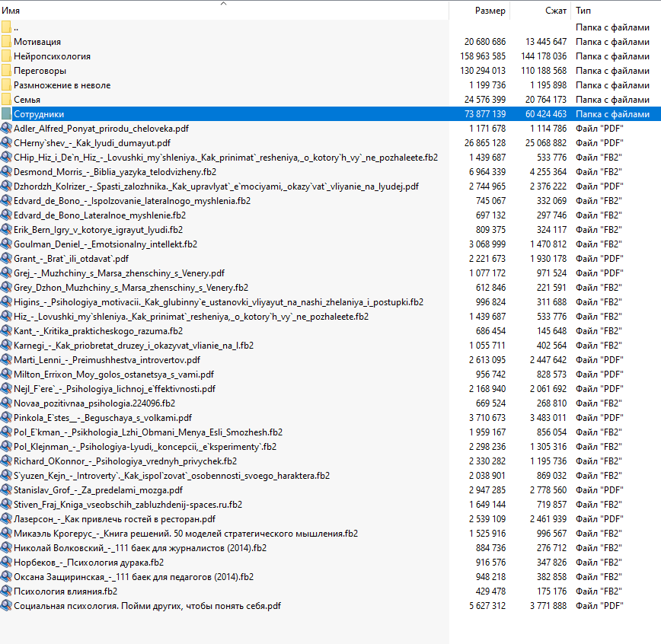661x644 pixels.
Task: Click the selected Сотрудники folder icon
Action: (7, 114)
